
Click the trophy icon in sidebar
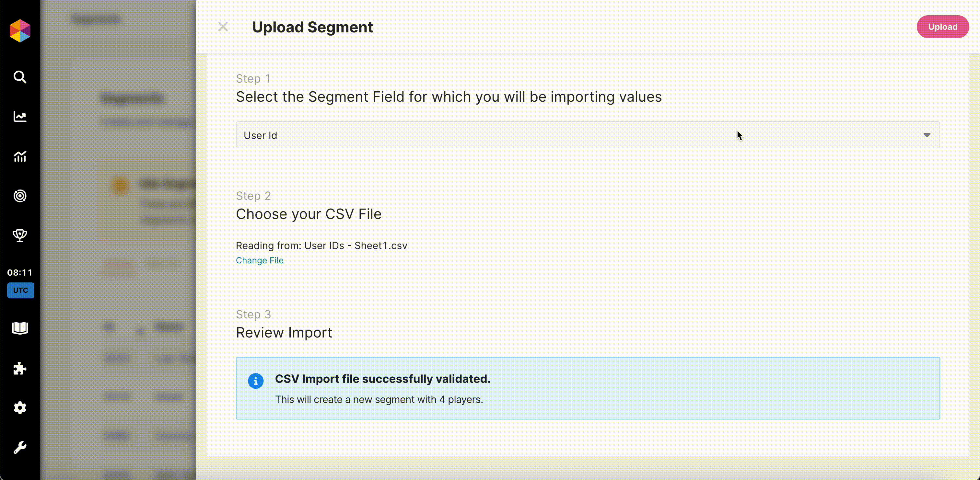(20, 235)
